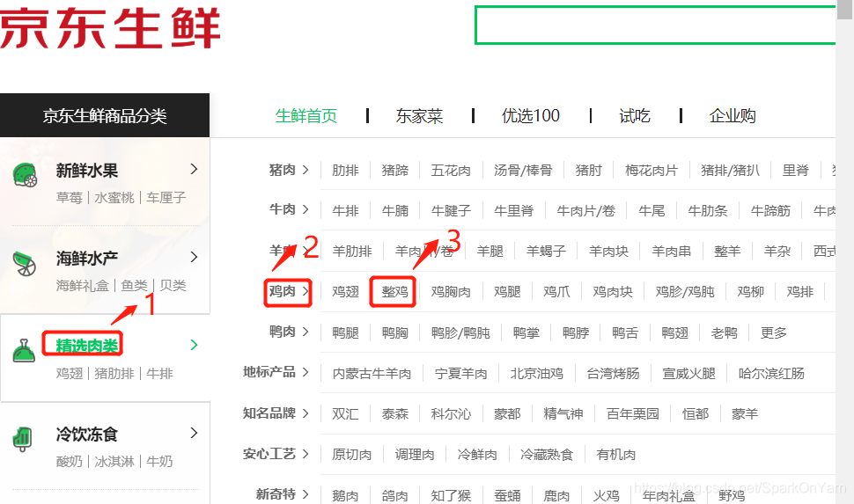Viewport: 854px width, 504px height.
Task: Open the 地标产品 row header
Action: (x=276, y=372)
